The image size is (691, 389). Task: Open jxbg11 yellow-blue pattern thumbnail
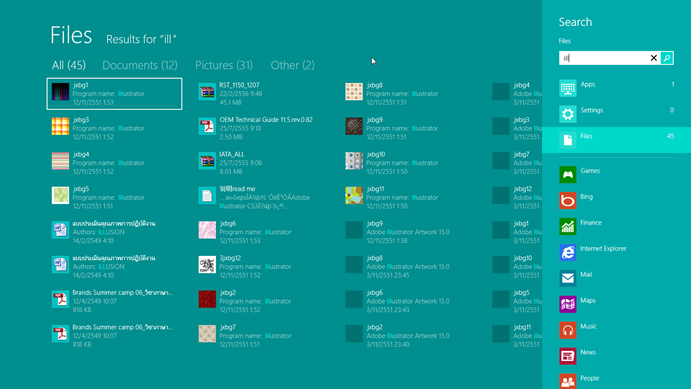(354, 196)
